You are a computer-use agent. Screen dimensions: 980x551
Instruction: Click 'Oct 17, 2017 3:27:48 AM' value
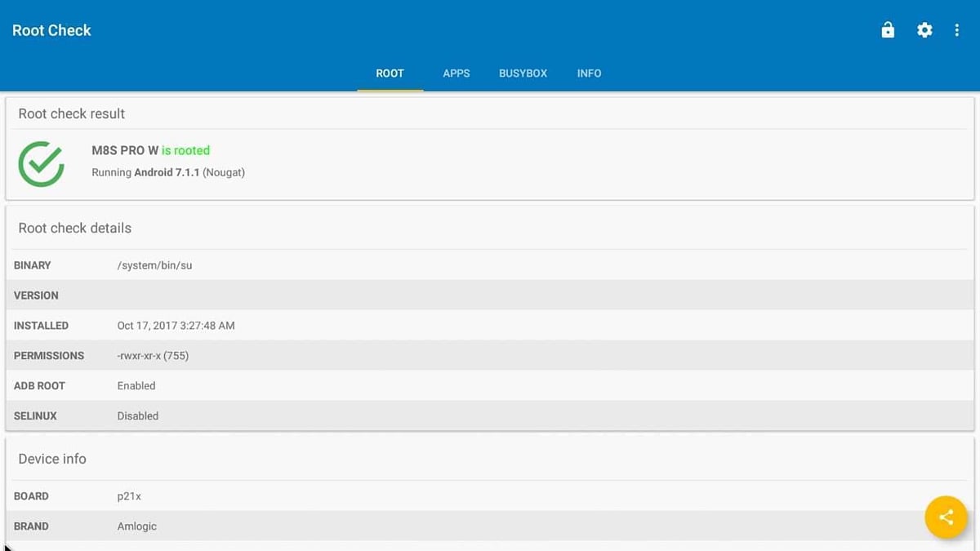[x=176, y=326]
